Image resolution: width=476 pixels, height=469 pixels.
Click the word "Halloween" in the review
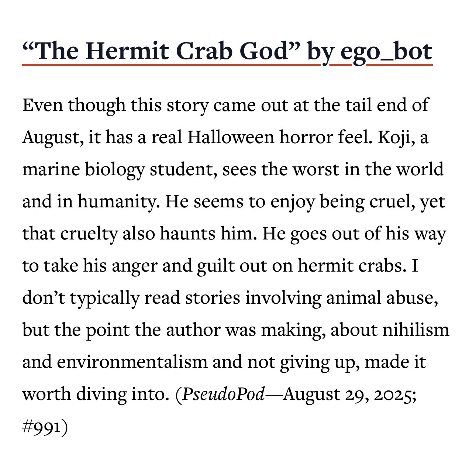230,137
